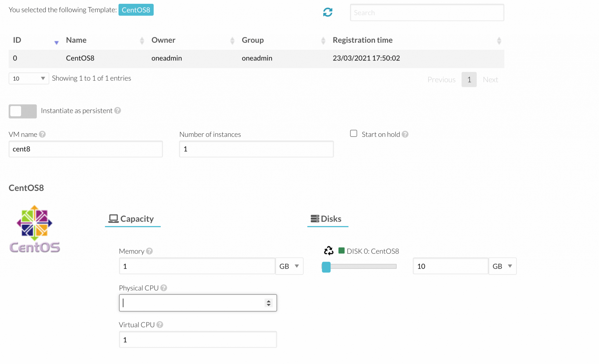599x364 pixels.
Task: Click the Number of instances input field
Action: click(256, 149)
